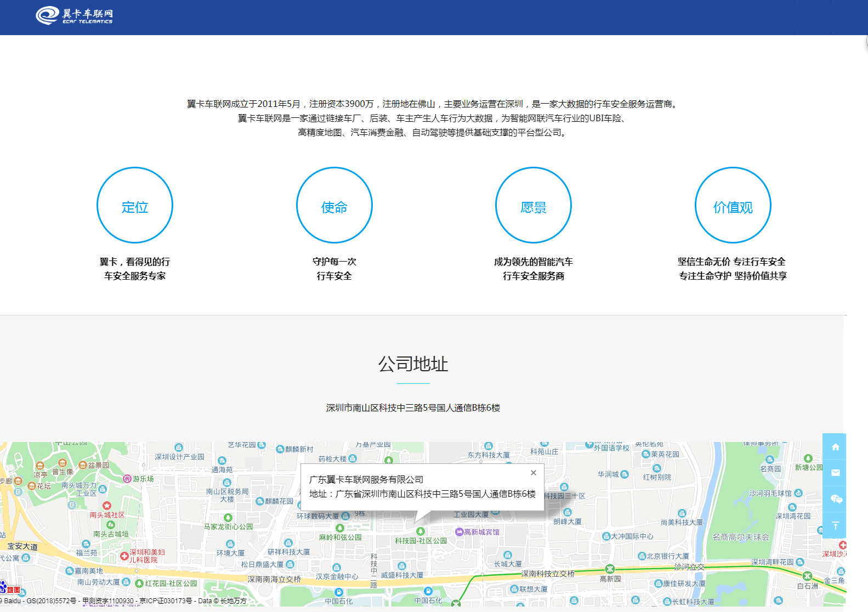The width and height of the screenshot is (868, 612).
Task: Click the 华润城 map marker
Action: (625, 474)
